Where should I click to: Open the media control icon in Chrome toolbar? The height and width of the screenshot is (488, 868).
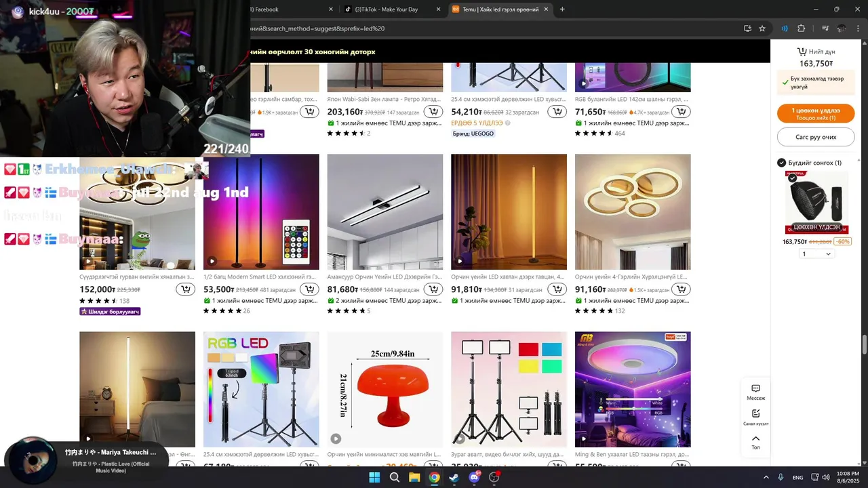coord(825,28)
